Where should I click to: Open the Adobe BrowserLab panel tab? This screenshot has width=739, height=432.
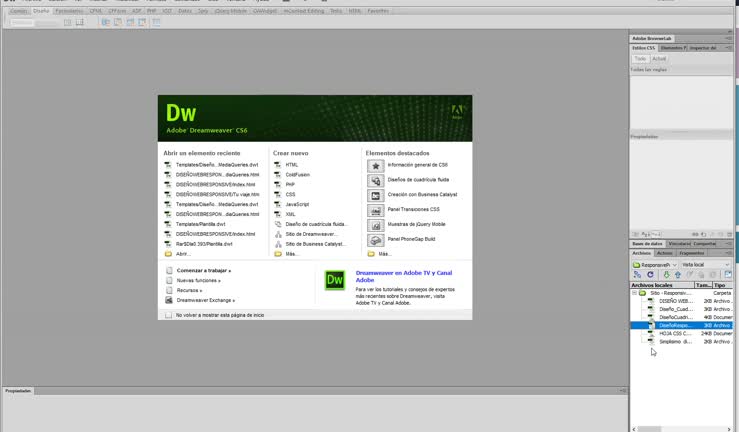click(x=652, y=38)
